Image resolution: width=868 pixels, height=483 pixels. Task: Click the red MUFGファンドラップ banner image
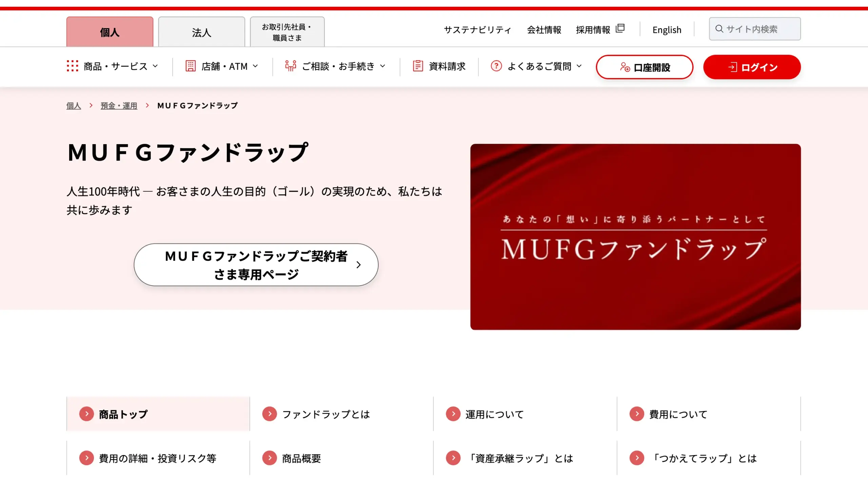635,237
